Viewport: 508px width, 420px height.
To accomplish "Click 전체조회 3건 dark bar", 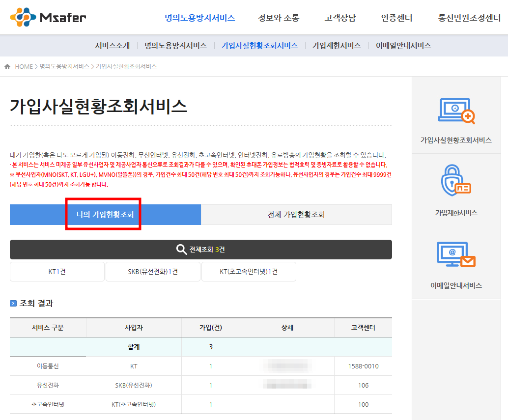I will tap(201, 250).
